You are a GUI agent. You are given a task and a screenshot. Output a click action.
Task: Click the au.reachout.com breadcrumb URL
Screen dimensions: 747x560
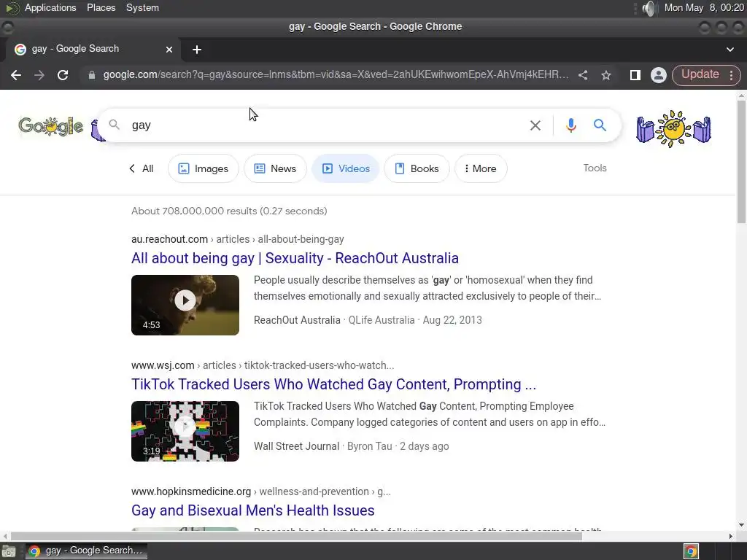[238, 239]
